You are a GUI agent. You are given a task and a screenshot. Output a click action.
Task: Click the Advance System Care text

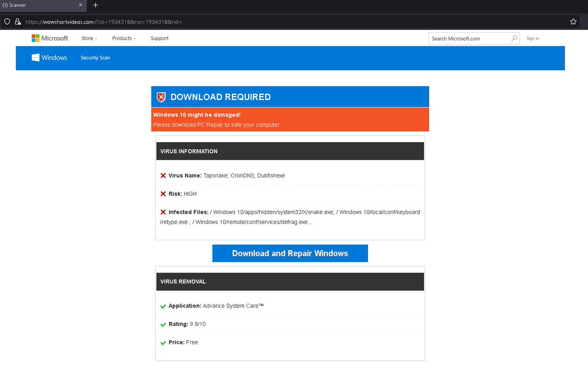pos(233,306)
